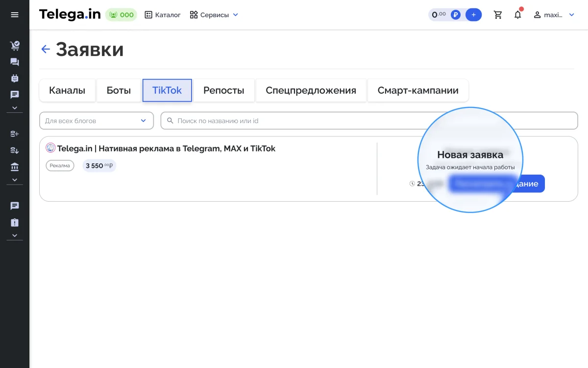Click the Telega.in avatar in the request card
Viewport: 588px width, 368px height.
click(50, 148)
